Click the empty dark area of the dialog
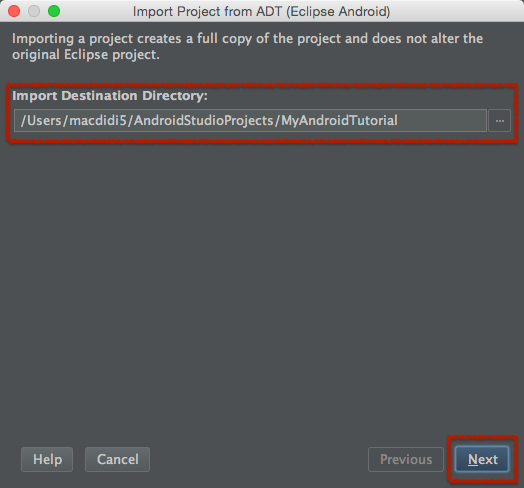The image size is (524, 488). tap(261, 284)
